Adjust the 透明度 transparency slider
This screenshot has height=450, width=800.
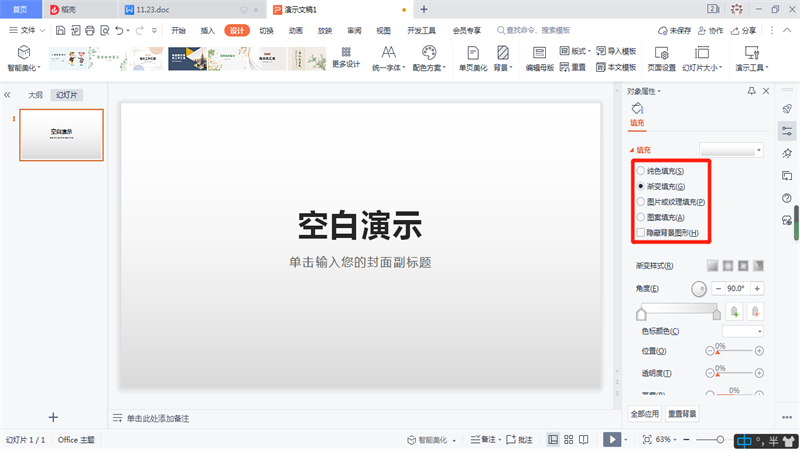coord(734,373)
